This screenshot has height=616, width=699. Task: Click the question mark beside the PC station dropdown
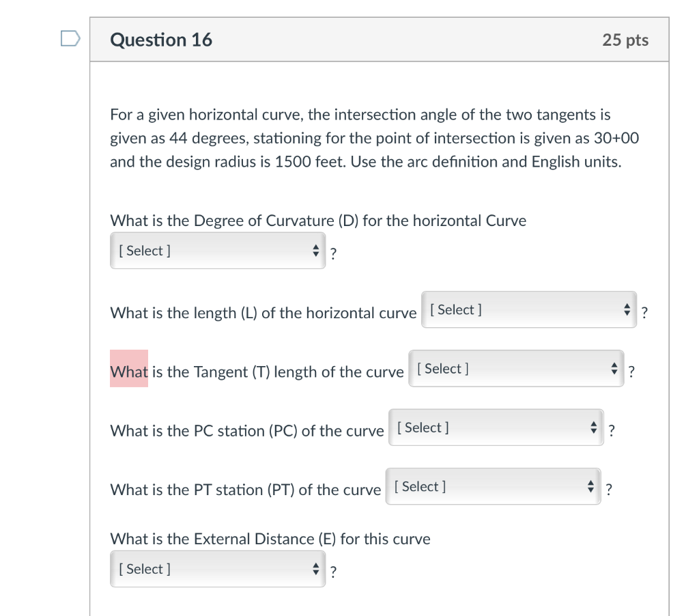point(611,430)
